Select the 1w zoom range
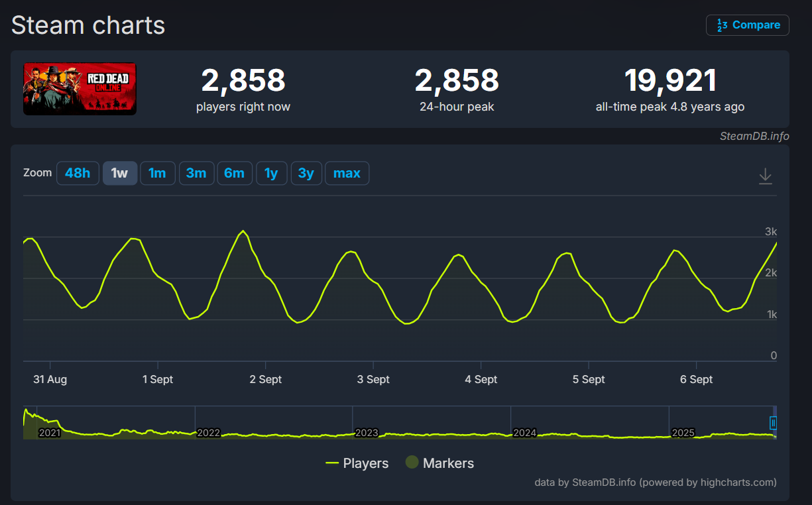This screenshot has width=812, height=505. click(x=119, y=173)
